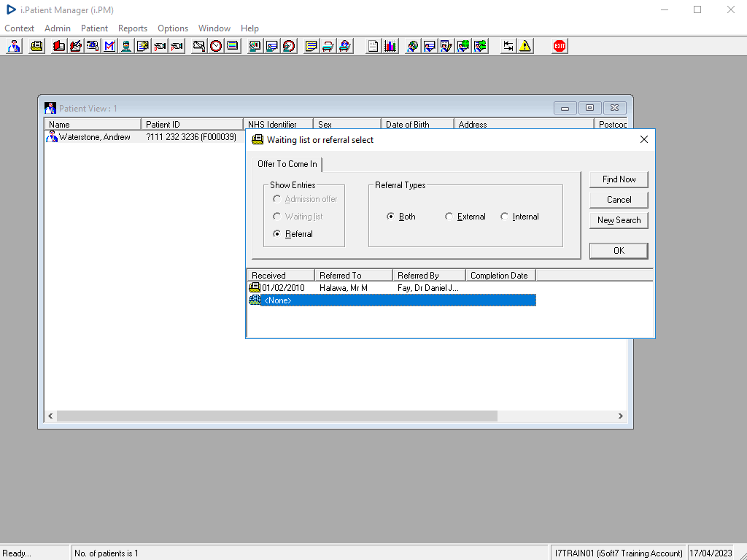This screenshot has height=560, width=747.
Task: Click the yellow printer-style toolbar icon
Action: click(36, 46)
